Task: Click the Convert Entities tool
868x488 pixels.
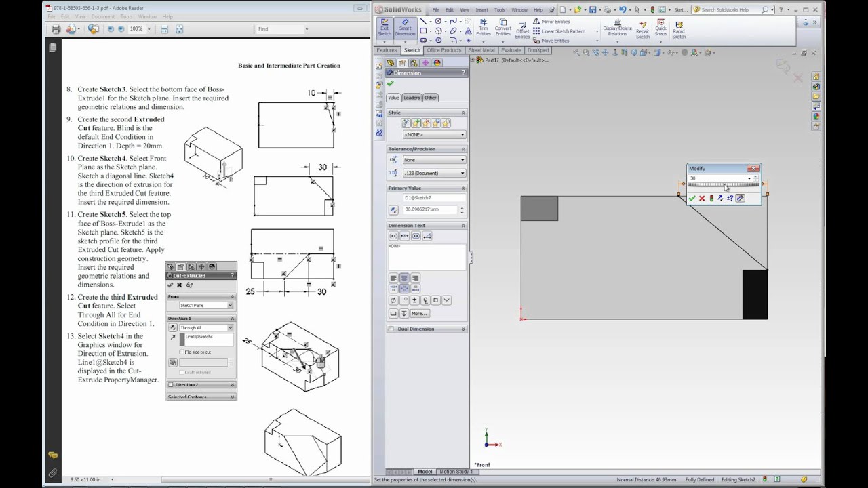Action: coord(502,27)
